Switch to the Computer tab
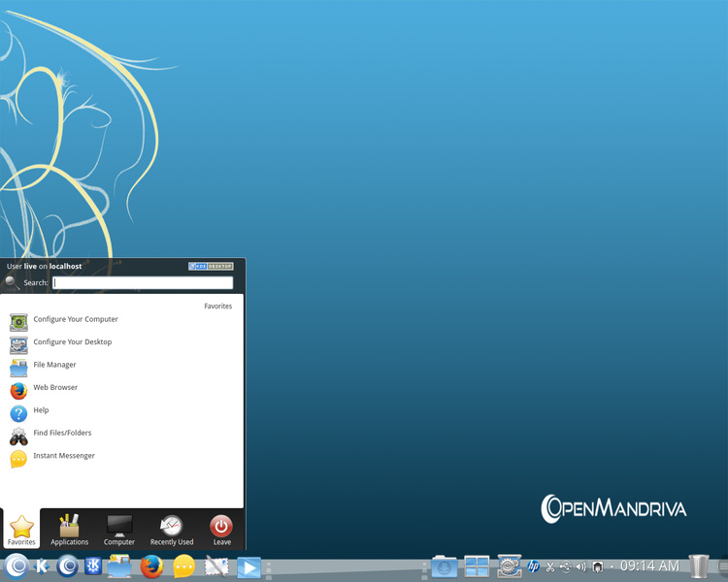728x582 pixels. pos(119,530)
